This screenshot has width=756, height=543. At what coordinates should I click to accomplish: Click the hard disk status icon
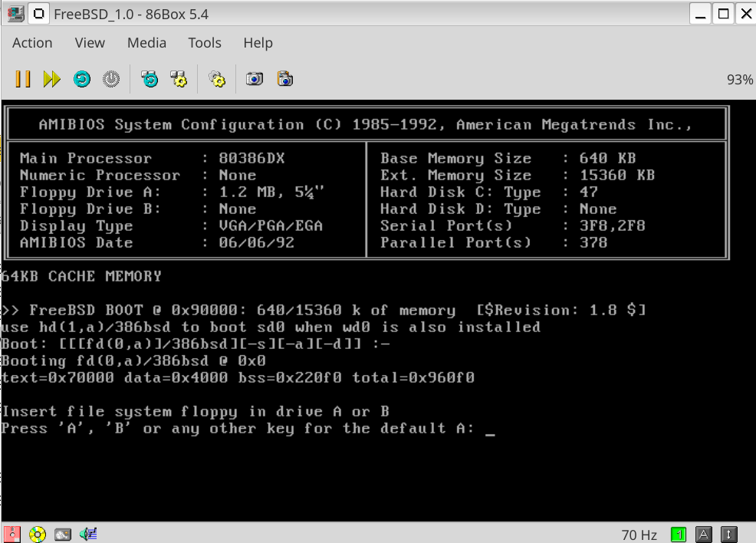click(x=63, y=534)
